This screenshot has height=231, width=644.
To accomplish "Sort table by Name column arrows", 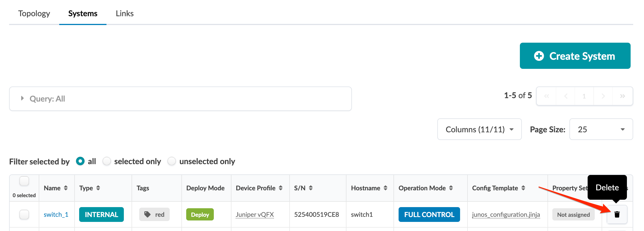I will coord(66,188).
